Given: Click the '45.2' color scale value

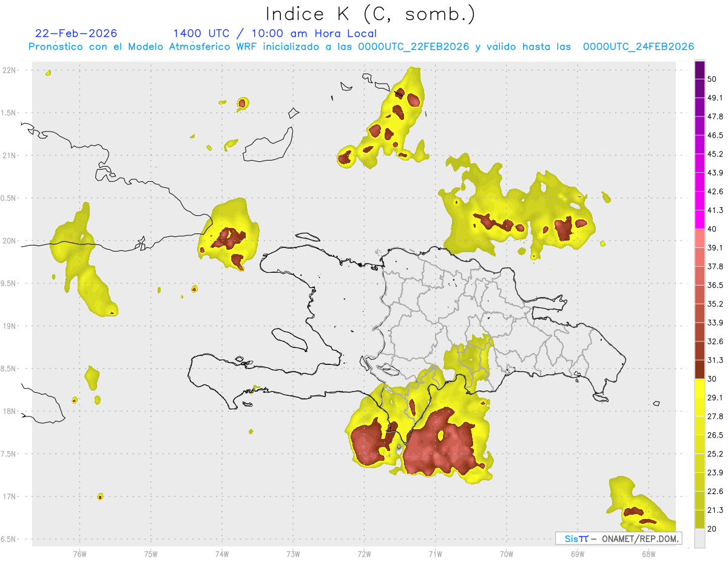Looking at the screenshot, I should [715, 154].
